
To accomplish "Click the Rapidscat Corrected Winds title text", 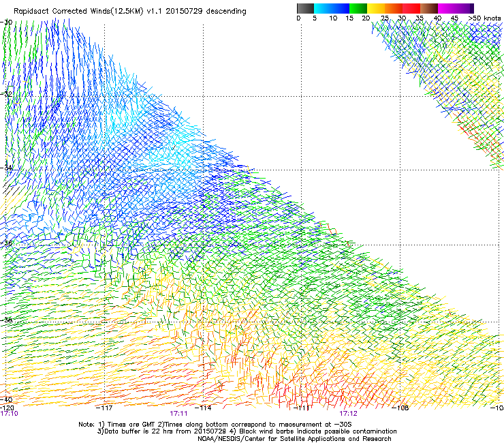I will [x=130, y=12].
